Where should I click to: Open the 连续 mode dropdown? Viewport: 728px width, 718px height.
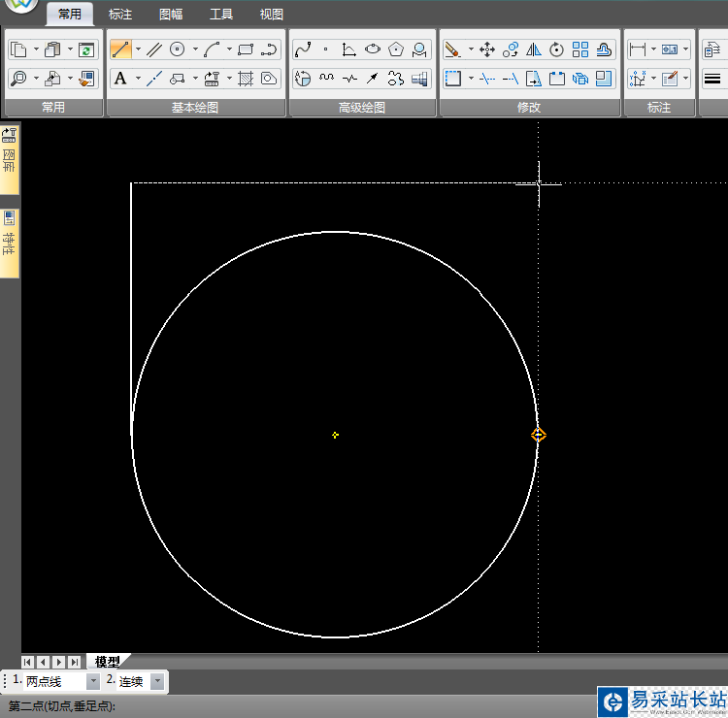[157, 682]
